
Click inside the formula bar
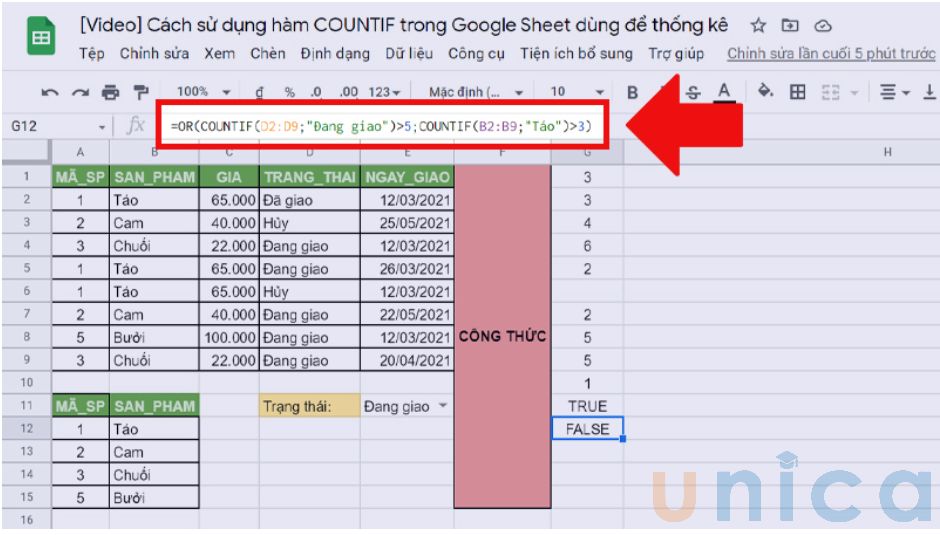[382, 126]
